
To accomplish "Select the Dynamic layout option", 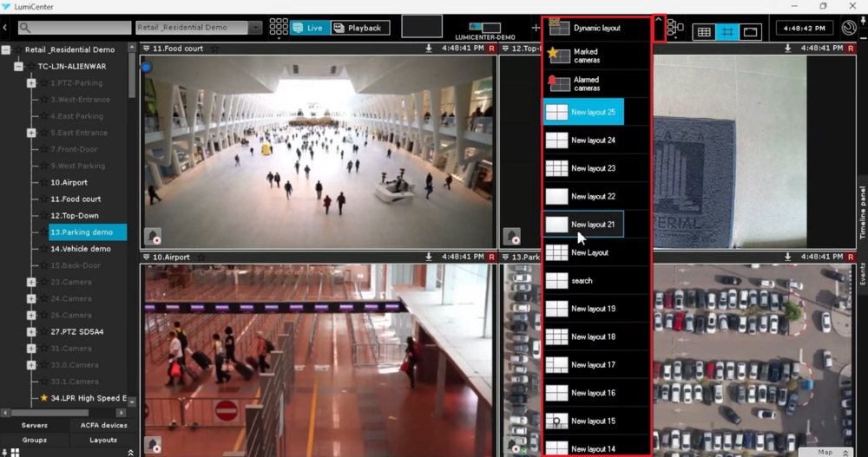I will tap(595, 29).
